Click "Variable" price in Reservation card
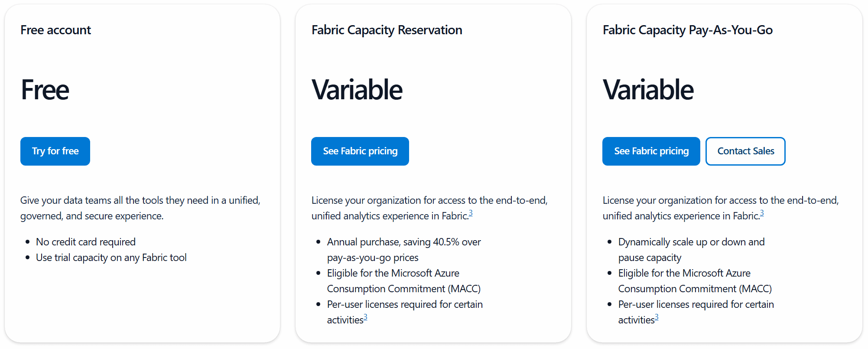This screenshot has width=868, height=349. (x=357, y=90)
